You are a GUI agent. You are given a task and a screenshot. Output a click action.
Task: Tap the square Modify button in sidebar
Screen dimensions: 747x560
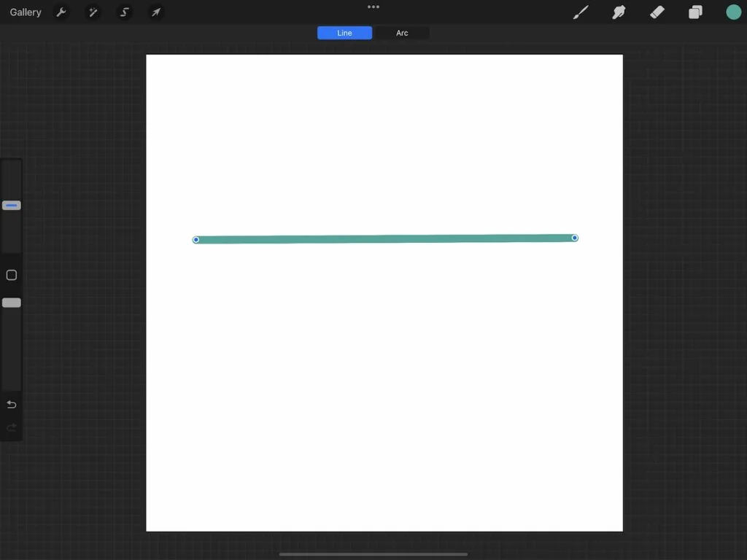12,275
